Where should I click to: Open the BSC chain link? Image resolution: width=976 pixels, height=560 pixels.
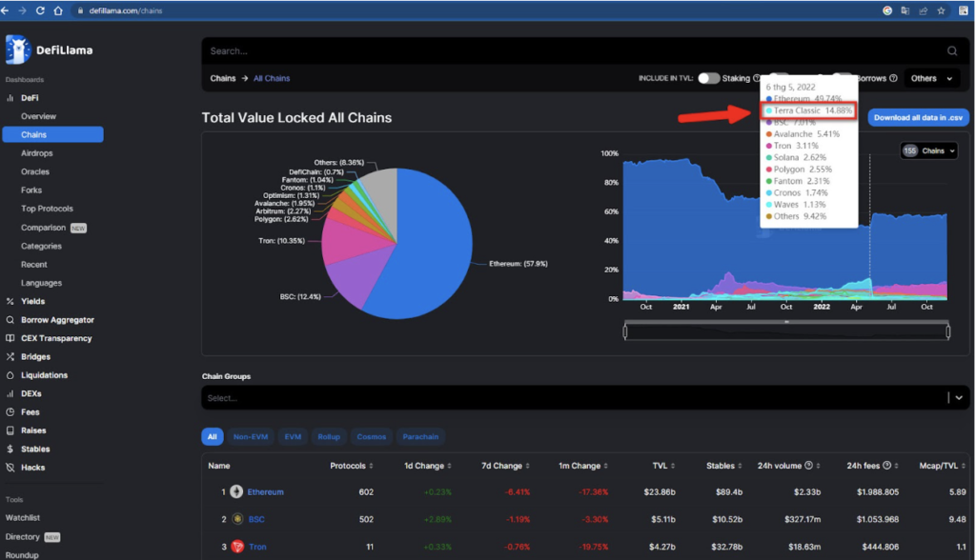[x=256, y=519]
